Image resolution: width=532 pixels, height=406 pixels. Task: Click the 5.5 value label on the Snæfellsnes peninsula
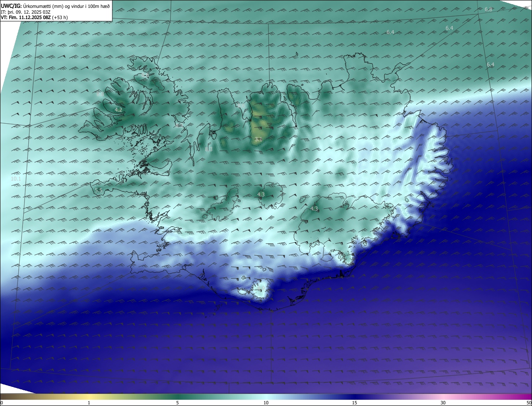click(x=99, y=190)
